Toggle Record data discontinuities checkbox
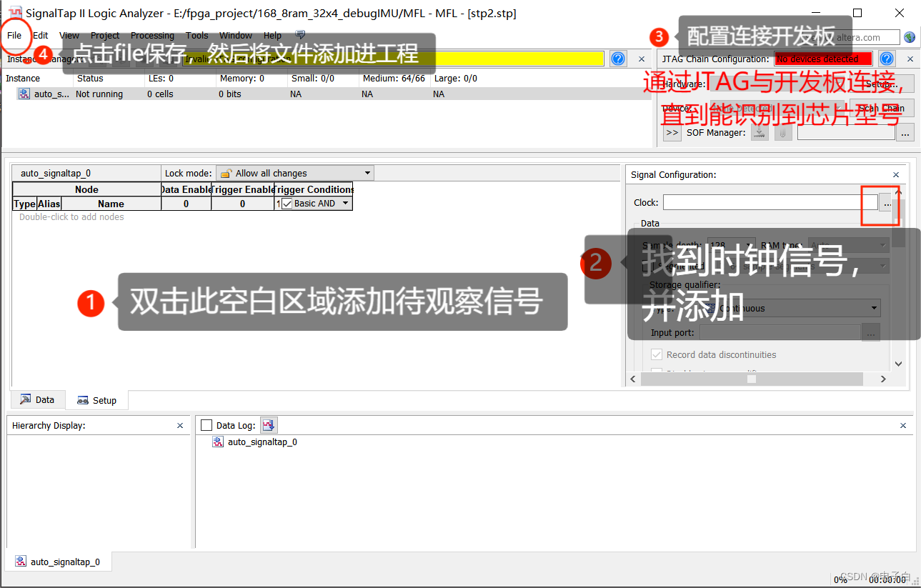Screen dimensions: 921x588 (x=657, y=354)
